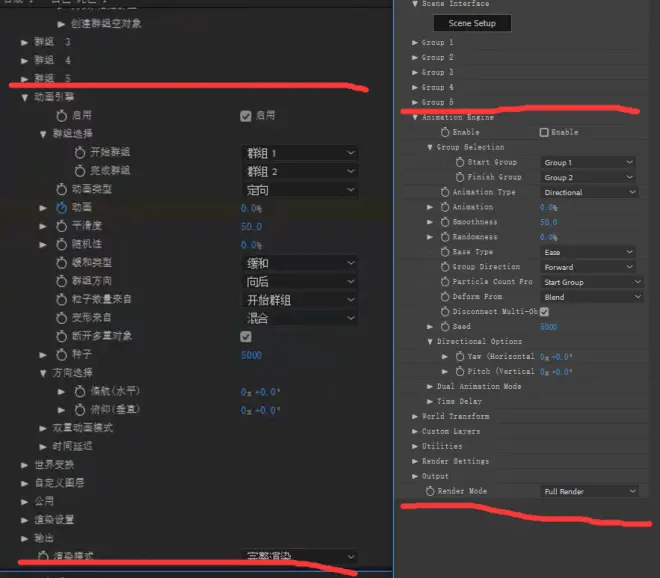The height and width of the screenshot is (578, 660).
Task: Toggle the stopwatch for 动画类型
Action: pos(61,189)
